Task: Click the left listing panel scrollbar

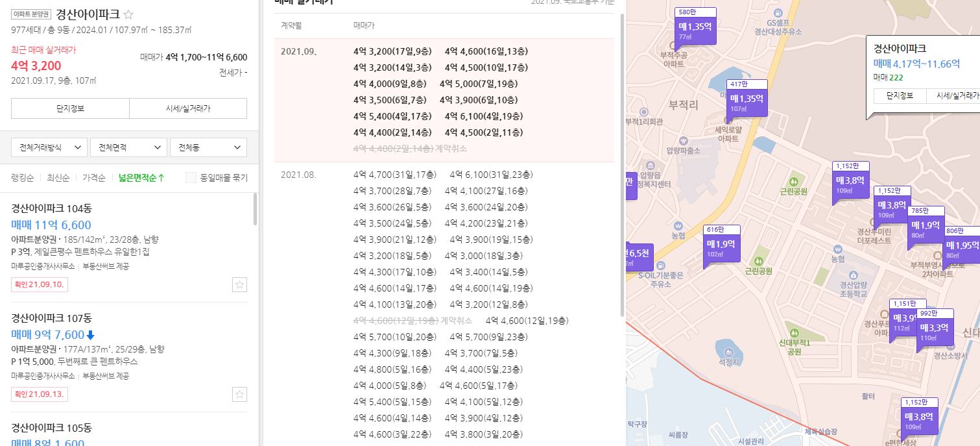Action: (256, 209)
